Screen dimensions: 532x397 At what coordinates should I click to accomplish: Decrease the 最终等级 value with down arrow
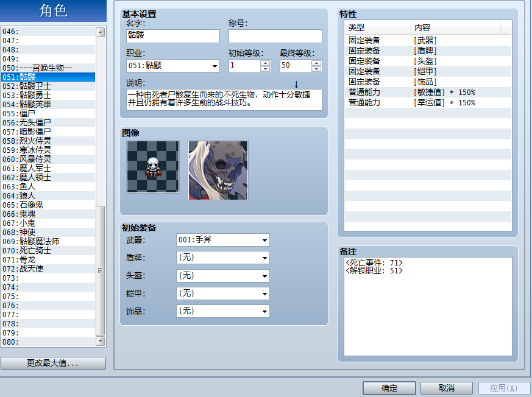[316, 69]
